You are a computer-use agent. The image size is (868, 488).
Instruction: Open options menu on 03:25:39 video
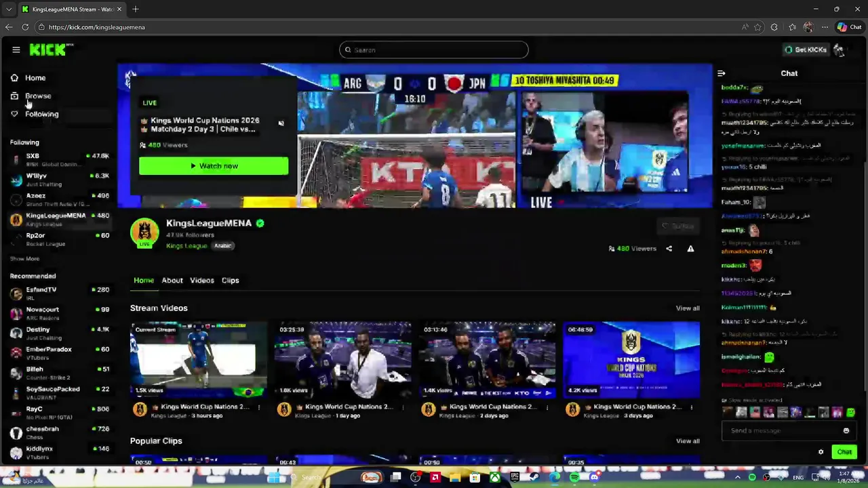click(x=403, y=407)
